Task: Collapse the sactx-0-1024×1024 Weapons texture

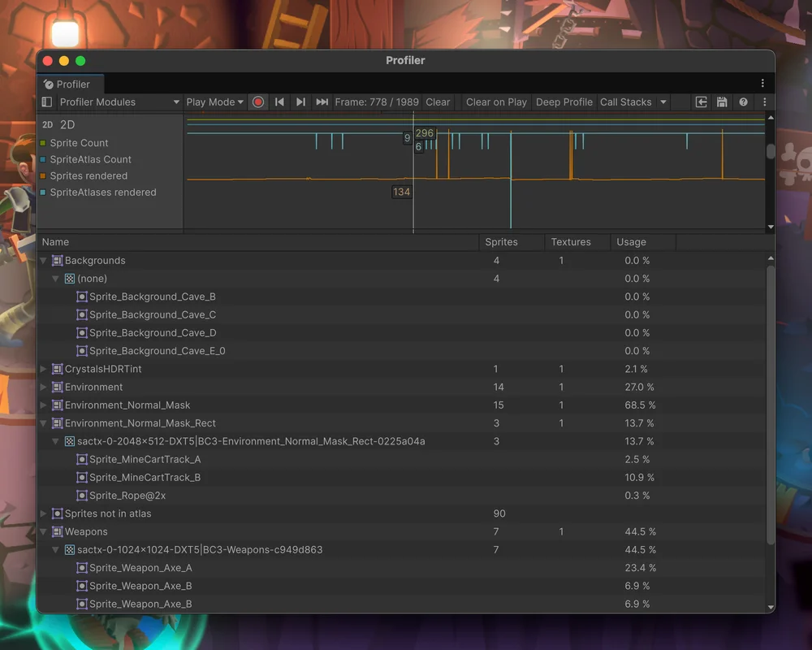Action: pyautogui.click(x=56, y=550)
